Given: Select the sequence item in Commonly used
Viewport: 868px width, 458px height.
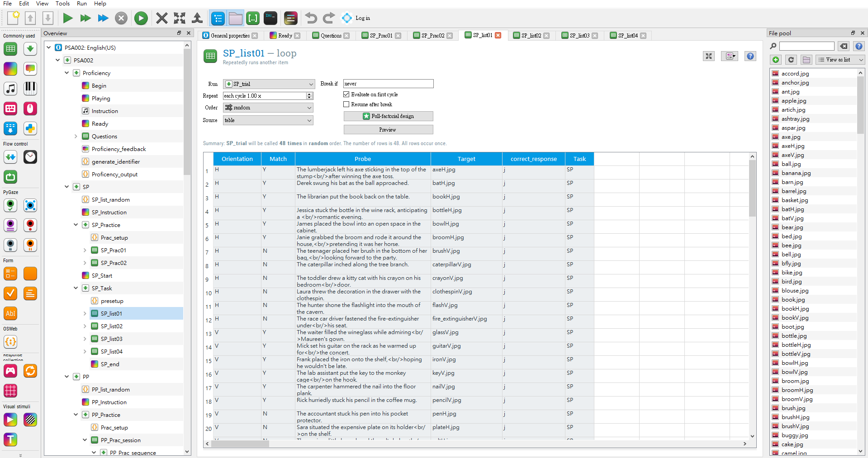Looking at the screenshot, I should point(30,49).
